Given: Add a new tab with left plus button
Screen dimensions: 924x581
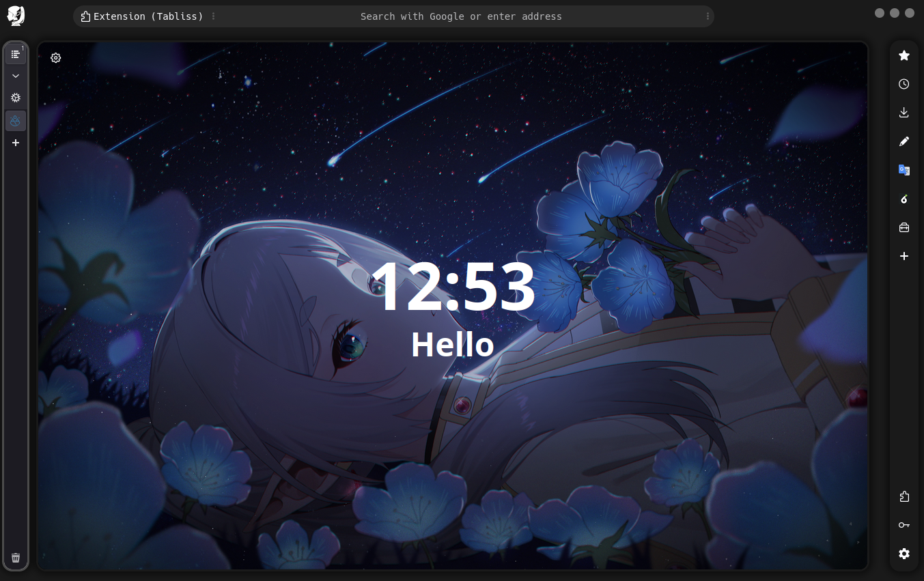Looking at the screenshot, I should click(16, 143).
